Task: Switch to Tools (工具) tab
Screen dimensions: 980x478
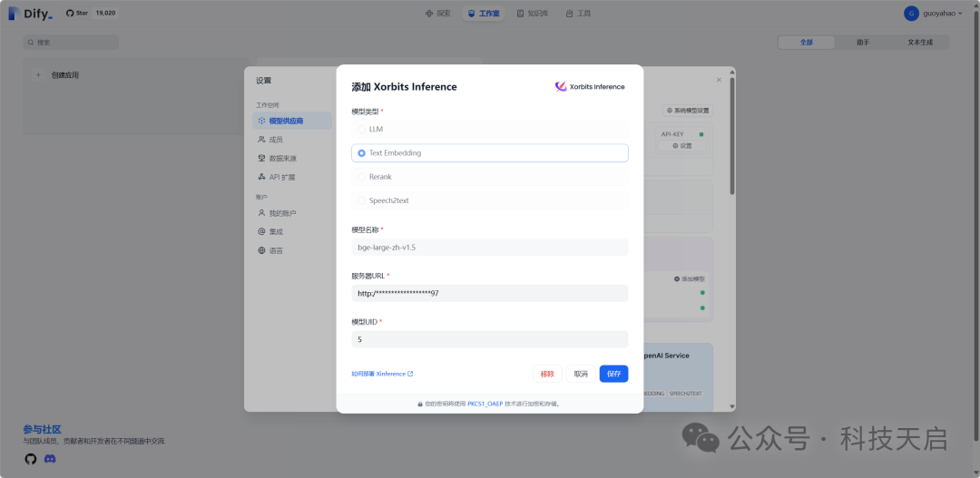Action: [x=578, y=13]
